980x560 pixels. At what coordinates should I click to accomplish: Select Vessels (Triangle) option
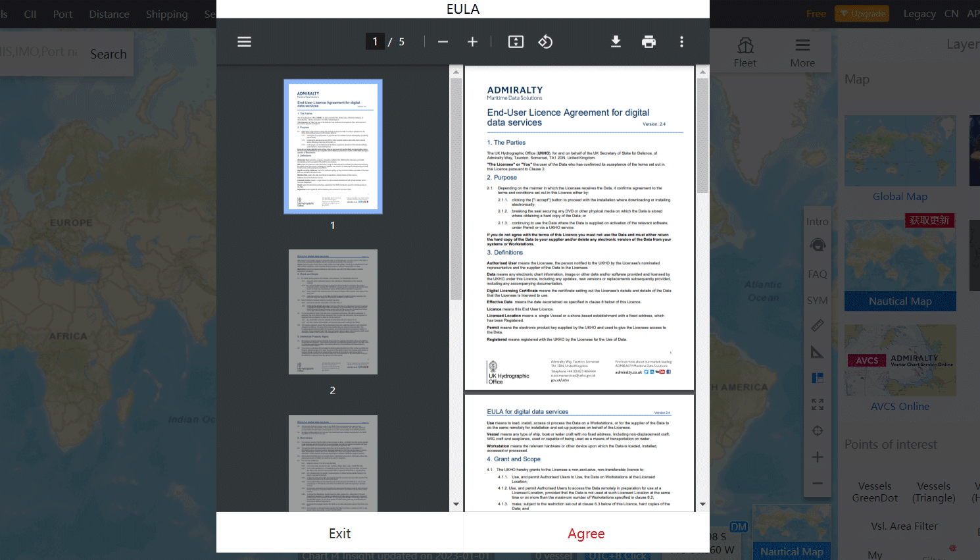(934, 492)
